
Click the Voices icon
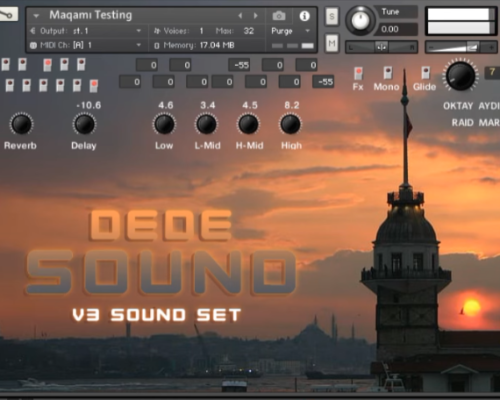(157, 31)
